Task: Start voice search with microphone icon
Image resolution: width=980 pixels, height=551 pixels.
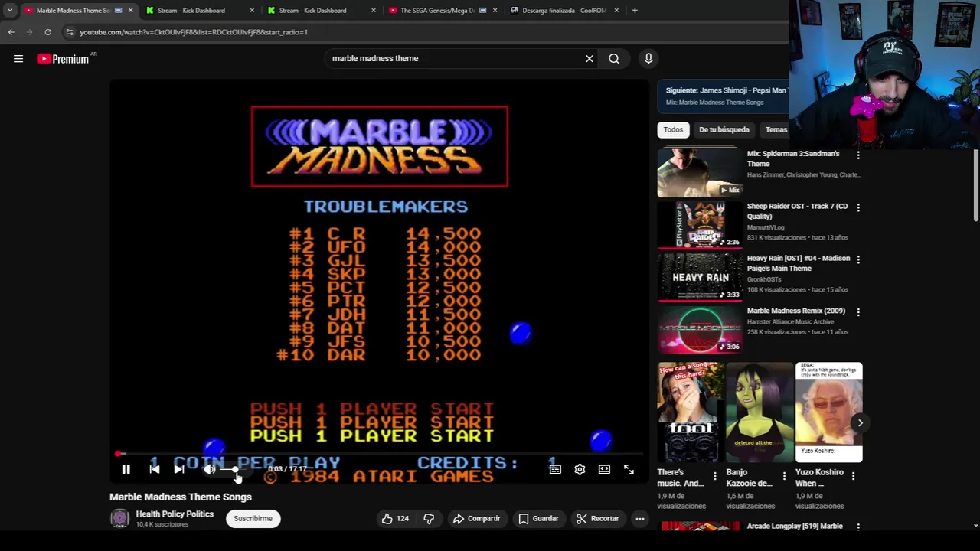Action: point(648,58)
